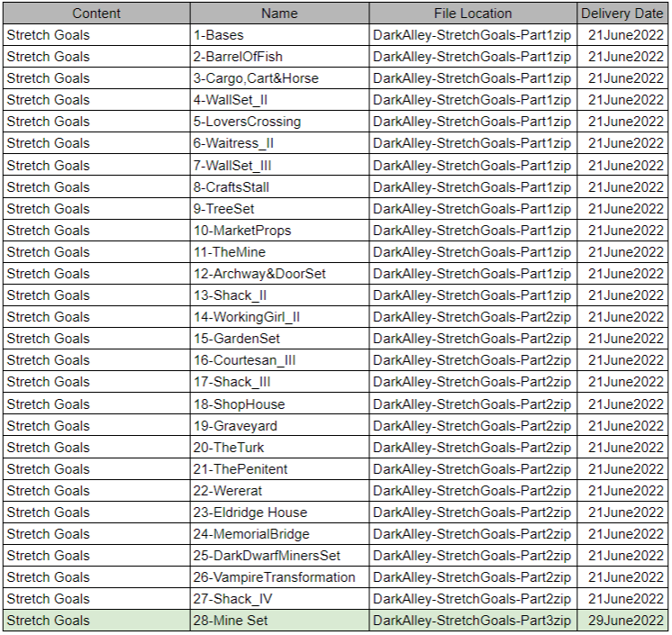Select the 12-Archway&DoorSet cell
The width and height of the screenshot is (672, 635).
[x=279, y=274]
